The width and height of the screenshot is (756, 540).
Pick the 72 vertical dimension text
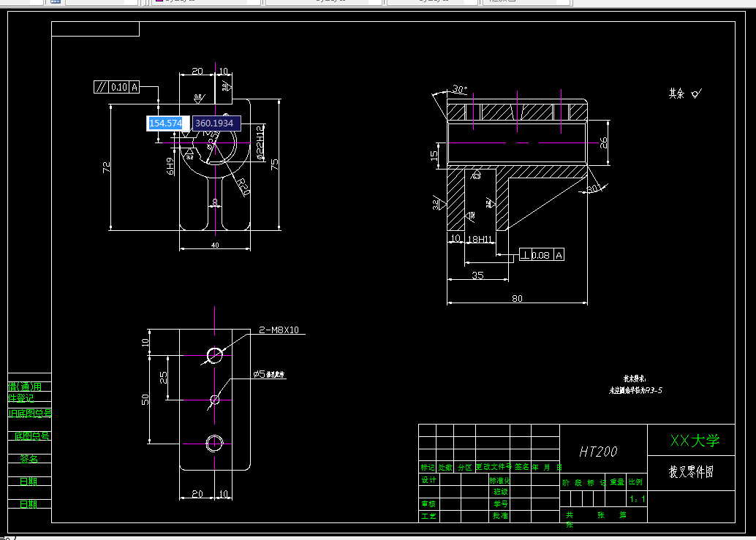pyautogui.click(x=107, y=167)
